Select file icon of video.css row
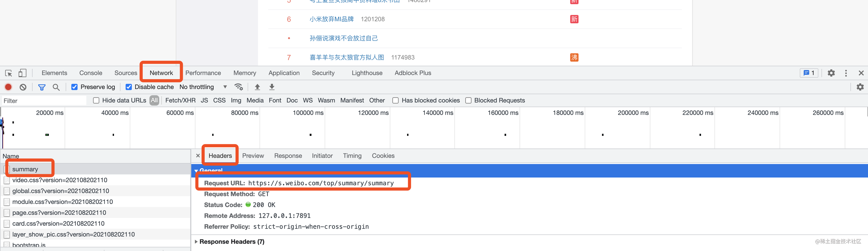 [7, 180]
